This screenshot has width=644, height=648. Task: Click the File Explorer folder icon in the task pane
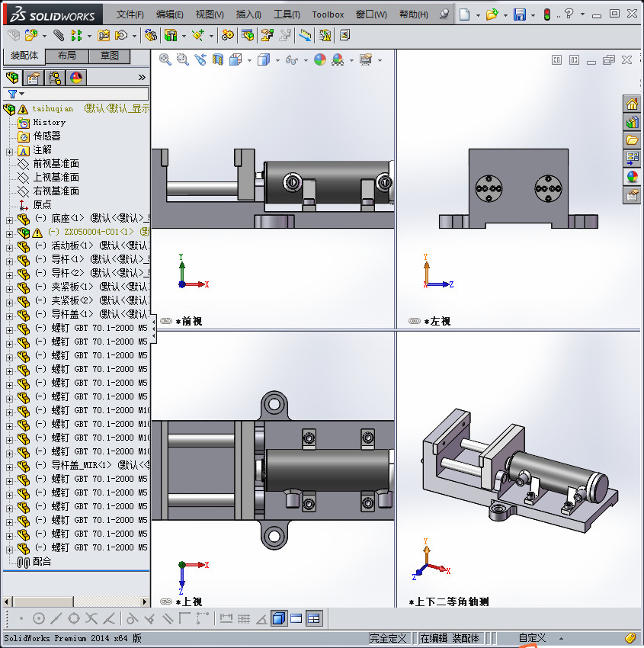(632, 140)
